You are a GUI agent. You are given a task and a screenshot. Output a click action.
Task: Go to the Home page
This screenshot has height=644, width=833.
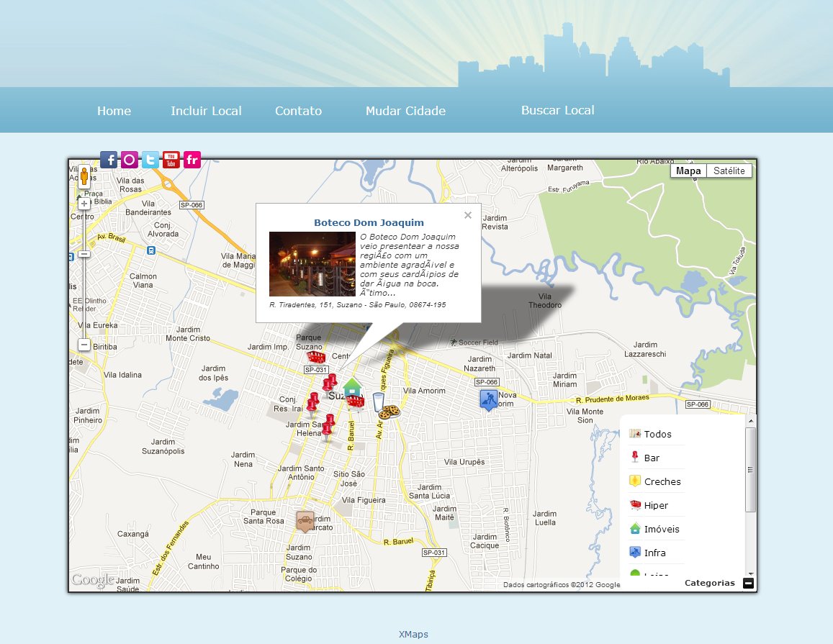[114, 111]
